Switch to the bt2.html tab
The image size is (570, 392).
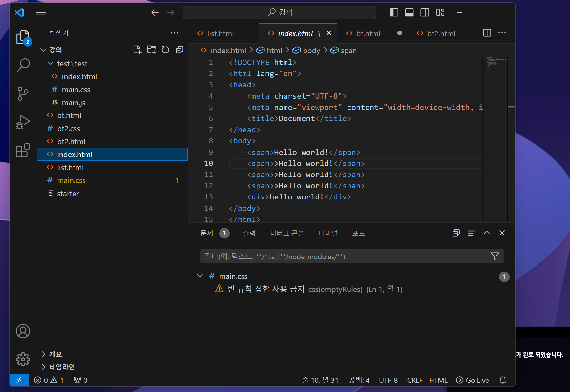tap(441, 34)
